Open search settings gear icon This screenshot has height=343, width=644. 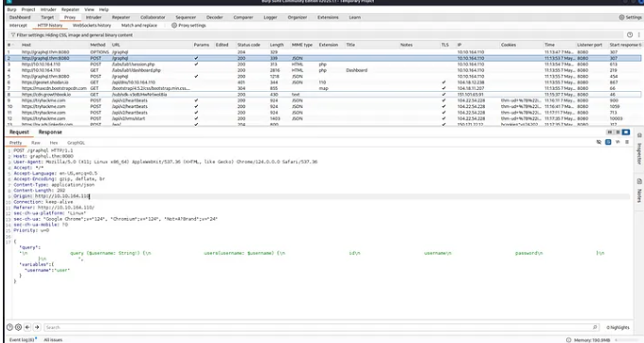tap(19, 328)
